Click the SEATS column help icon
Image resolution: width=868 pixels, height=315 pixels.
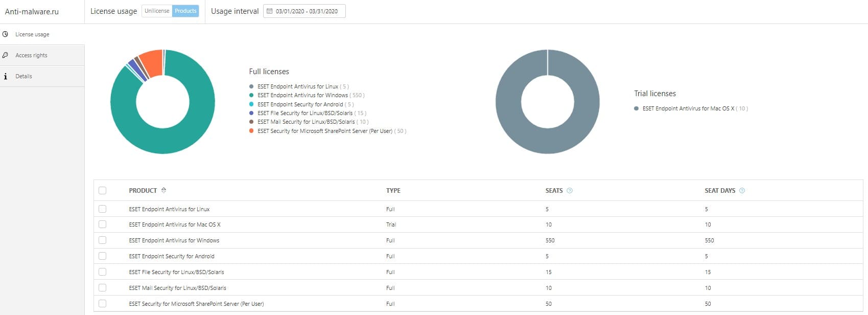pos(570,191)
